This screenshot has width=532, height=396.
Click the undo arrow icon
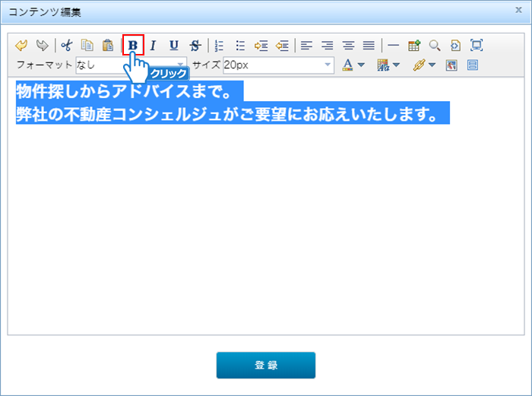21,46
